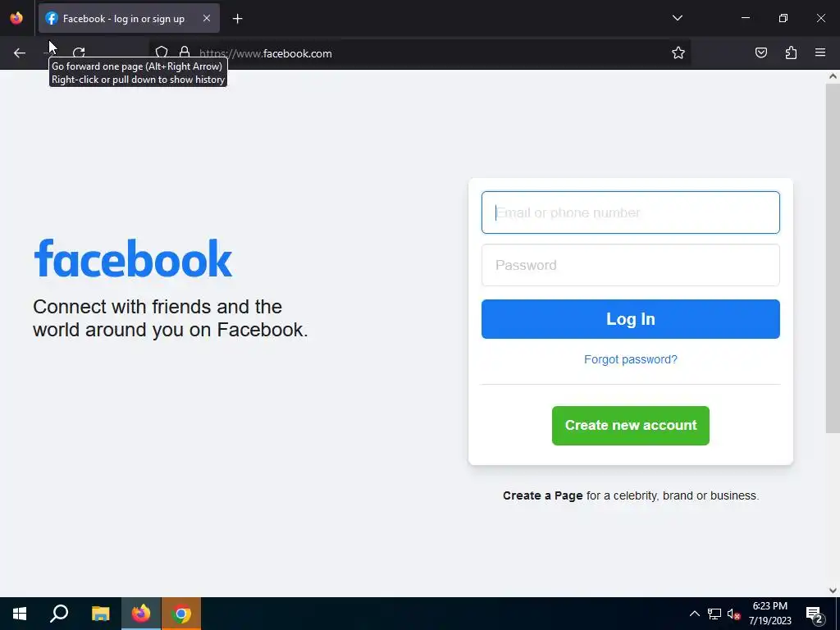
Task: Click the blue Log In button
Action: (631, 319)
